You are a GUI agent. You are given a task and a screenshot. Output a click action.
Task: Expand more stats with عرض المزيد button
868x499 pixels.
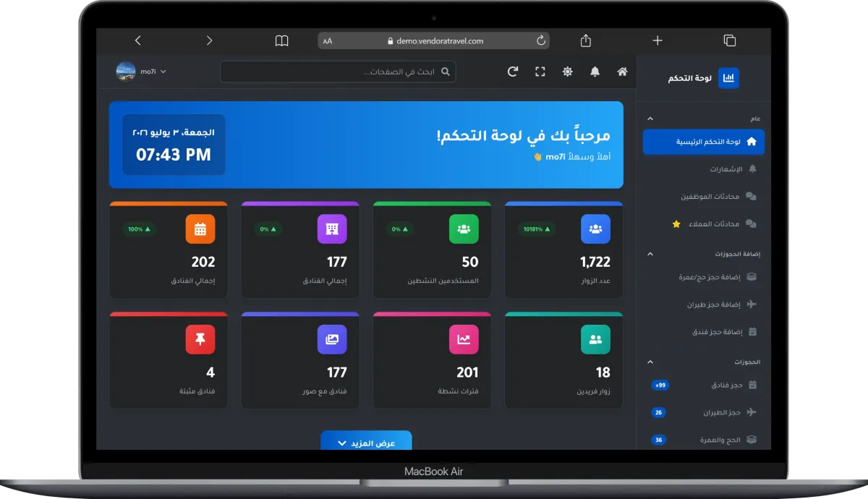click(x=366, y=441)
